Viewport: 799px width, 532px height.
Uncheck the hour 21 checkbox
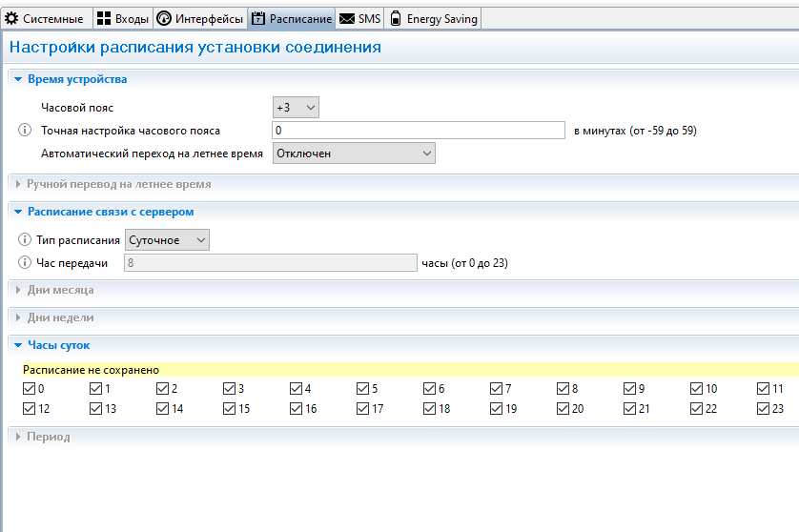[629, 409]
